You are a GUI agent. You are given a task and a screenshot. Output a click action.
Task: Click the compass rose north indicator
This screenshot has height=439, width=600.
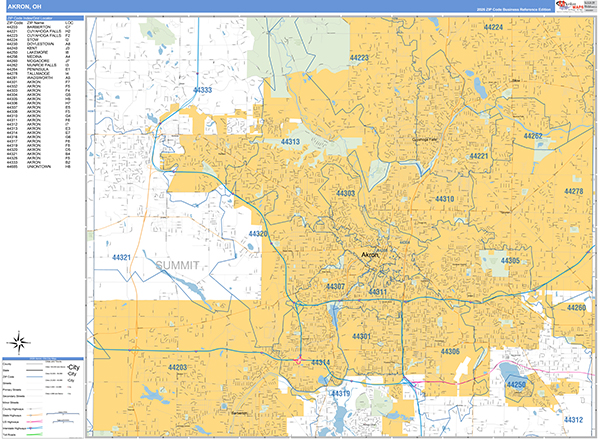17,345
